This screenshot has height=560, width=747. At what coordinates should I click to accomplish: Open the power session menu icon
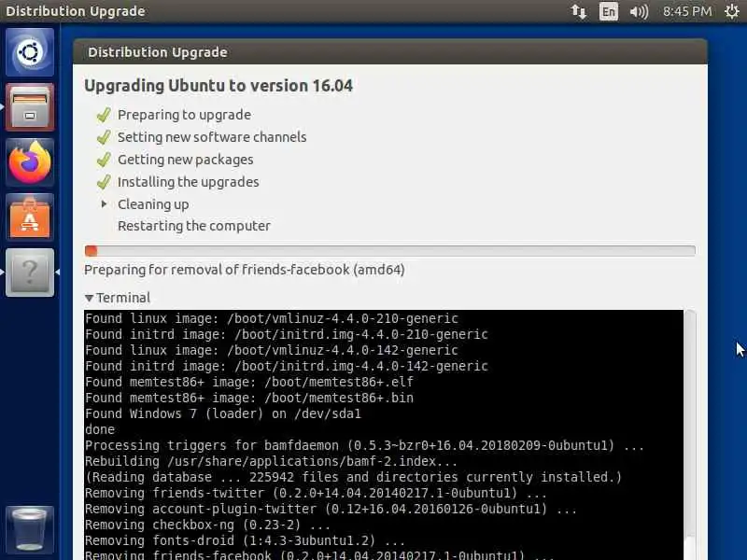732,11
